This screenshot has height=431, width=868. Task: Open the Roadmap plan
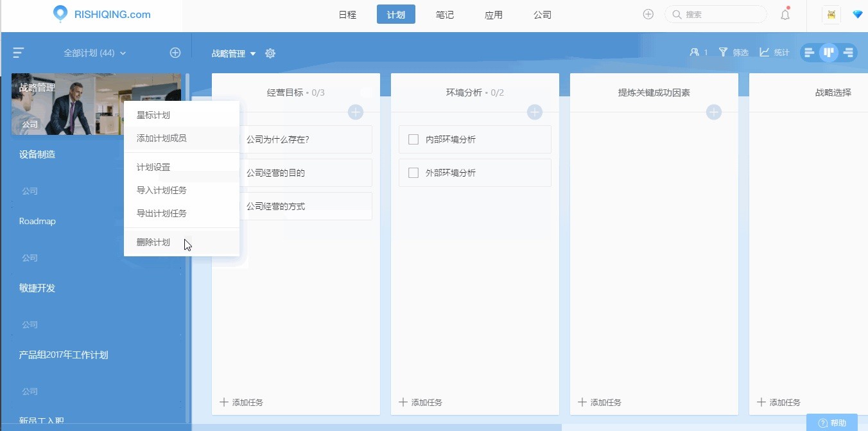pos(37,222)
